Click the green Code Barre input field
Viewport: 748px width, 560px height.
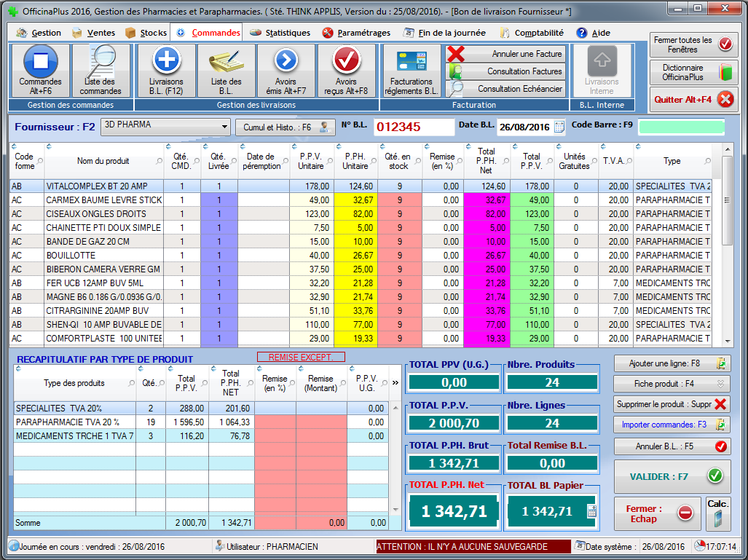click(x=681, y=127)
